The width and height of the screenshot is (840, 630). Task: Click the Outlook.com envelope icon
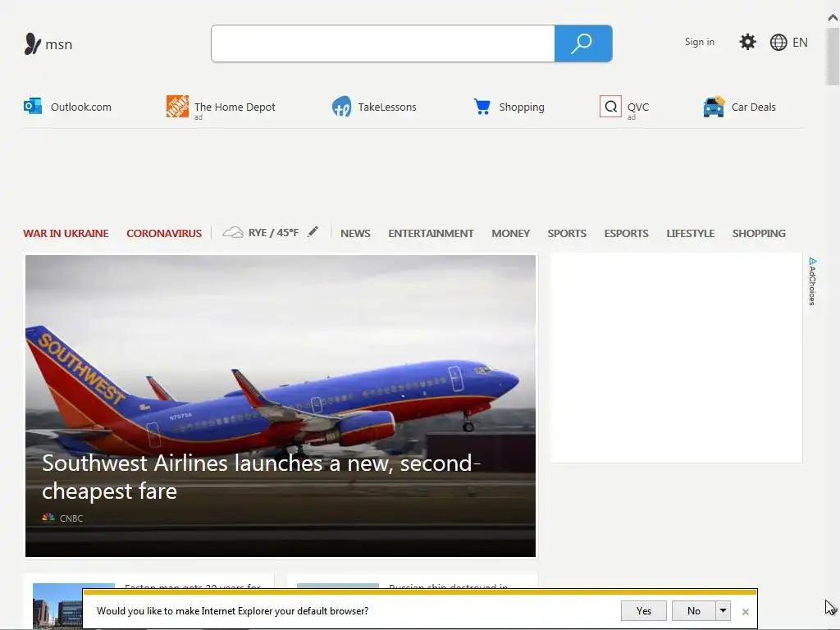(33, 106)
